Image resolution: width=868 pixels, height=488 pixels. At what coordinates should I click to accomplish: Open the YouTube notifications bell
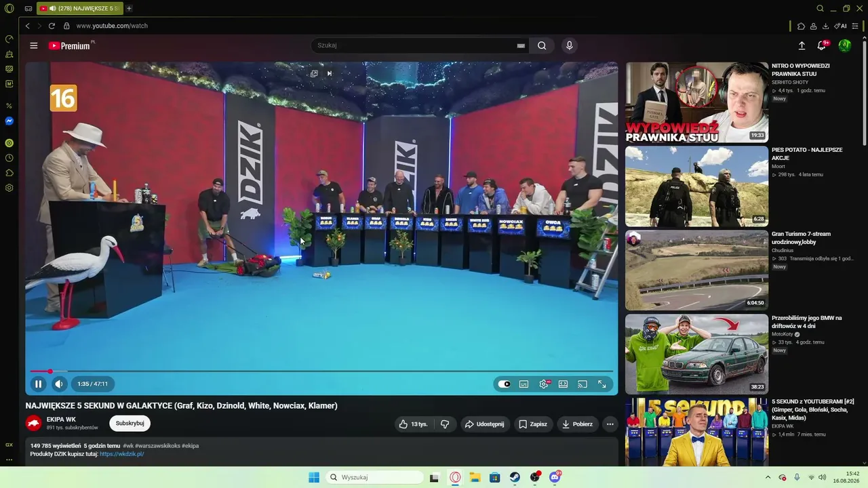point(822,45)
